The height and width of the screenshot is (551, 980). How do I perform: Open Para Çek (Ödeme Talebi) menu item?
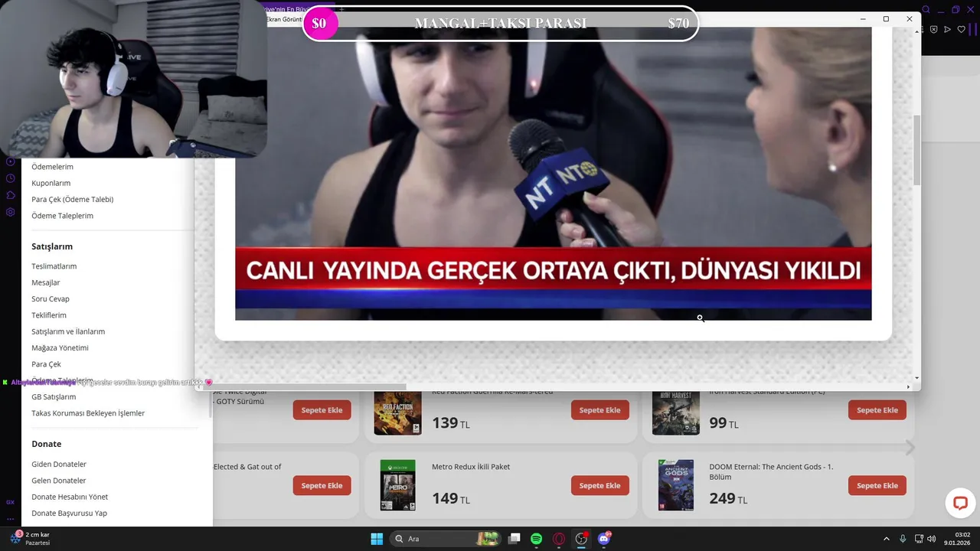click(x=72, y=199)
